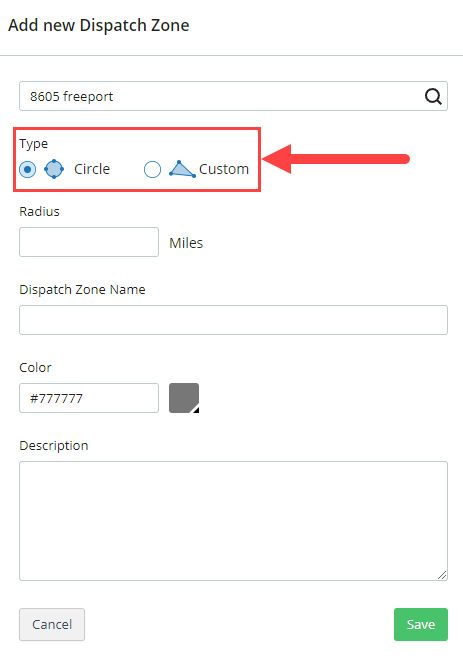
Task: Click the Add new Dispatch Zone title
Action: point(99,25)
